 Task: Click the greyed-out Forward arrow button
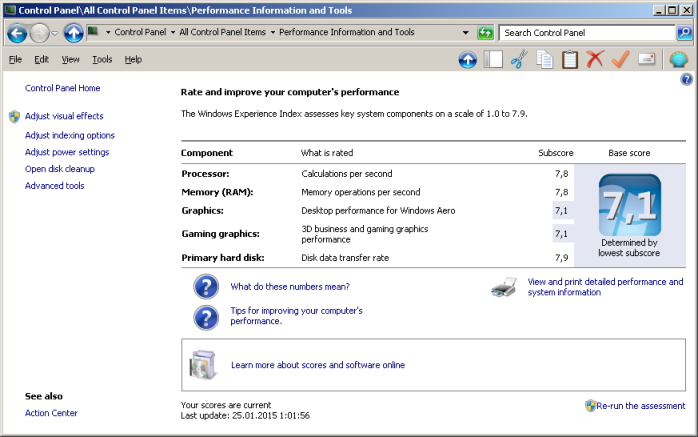[x=39, y=33]
